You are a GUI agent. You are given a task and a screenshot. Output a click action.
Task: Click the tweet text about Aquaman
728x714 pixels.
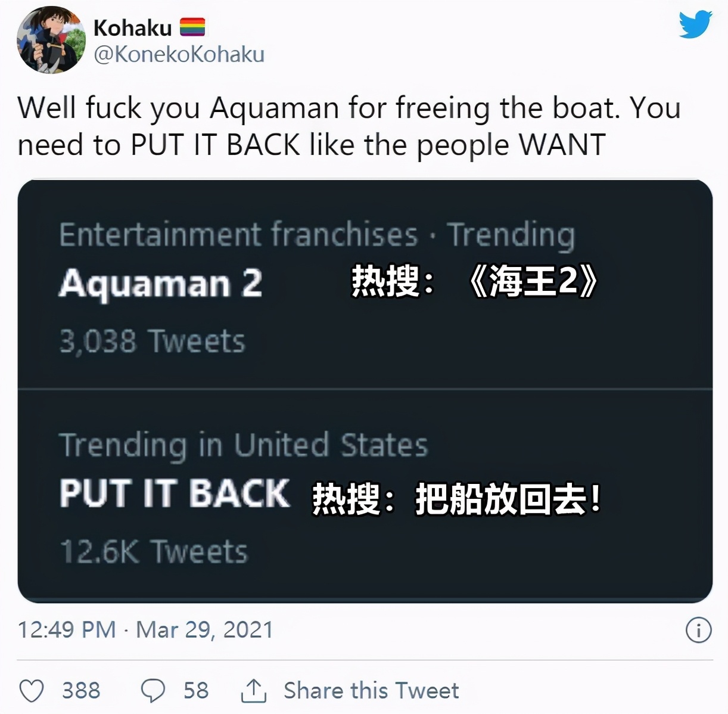349,126
